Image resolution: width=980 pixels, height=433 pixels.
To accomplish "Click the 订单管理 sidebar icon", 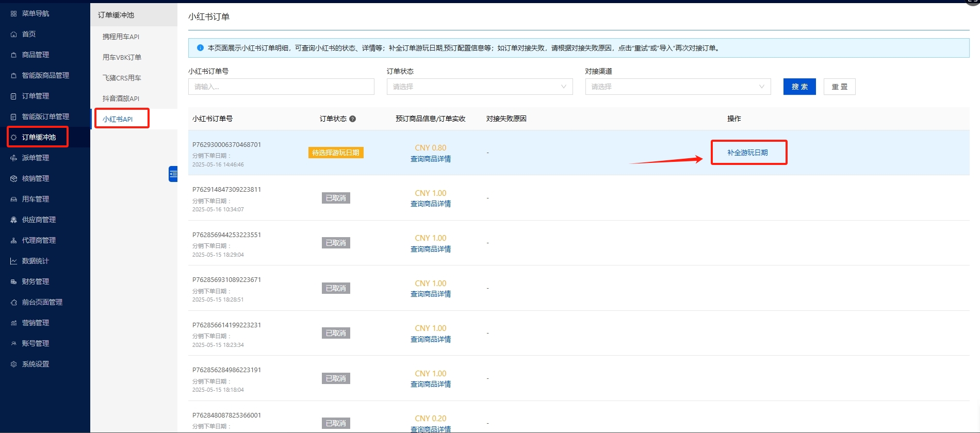I will [13, 96].
